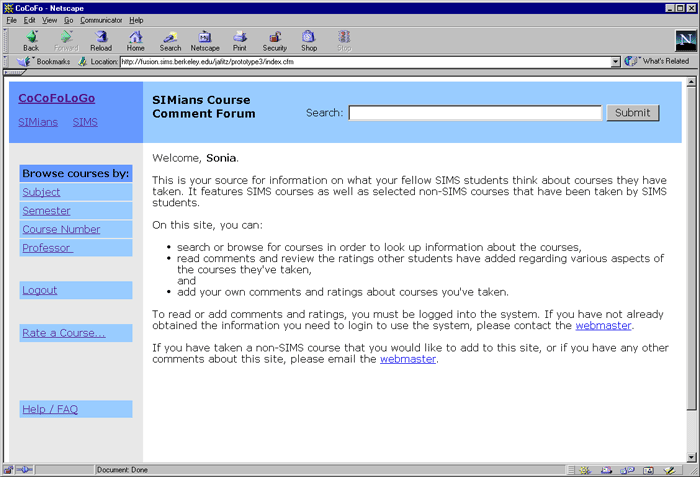Click webmaster link in login paragraph

tap(603, 326)
